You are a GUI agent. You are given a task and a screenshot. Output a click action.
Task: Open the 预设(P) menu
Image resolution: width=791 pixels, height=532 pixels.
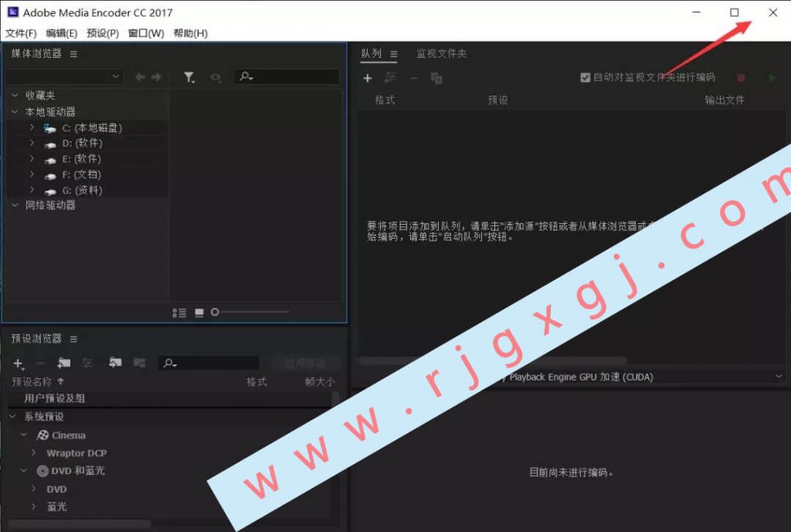[x=103, y=33]
